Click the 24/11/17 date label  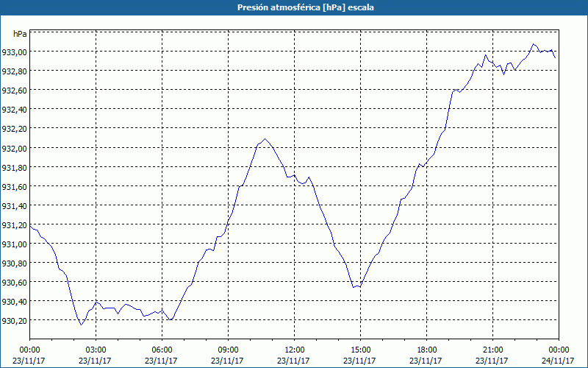coord(558,361)
